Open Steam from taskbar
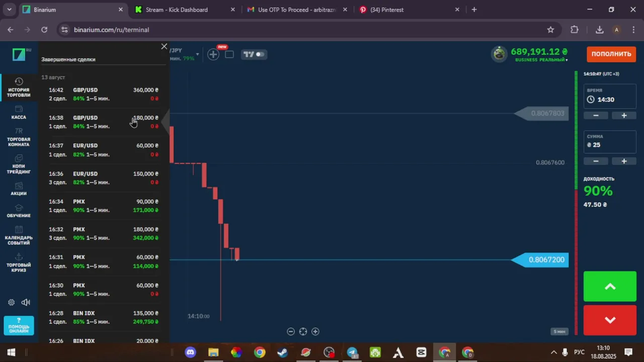 pos(282,352)
